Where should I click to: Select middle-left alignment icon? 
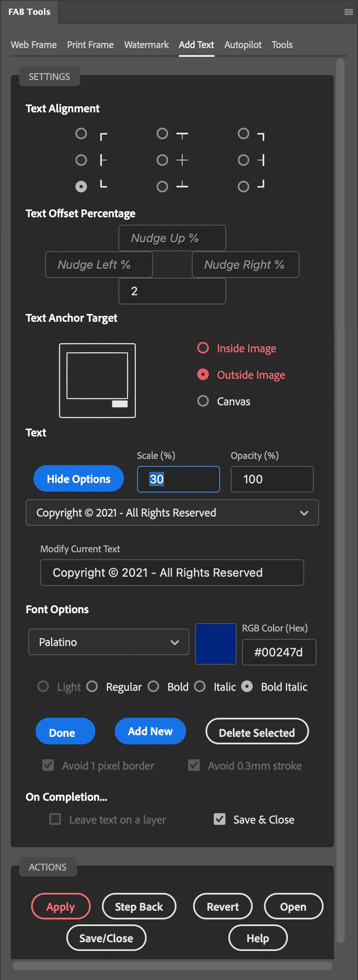point(103,160)
